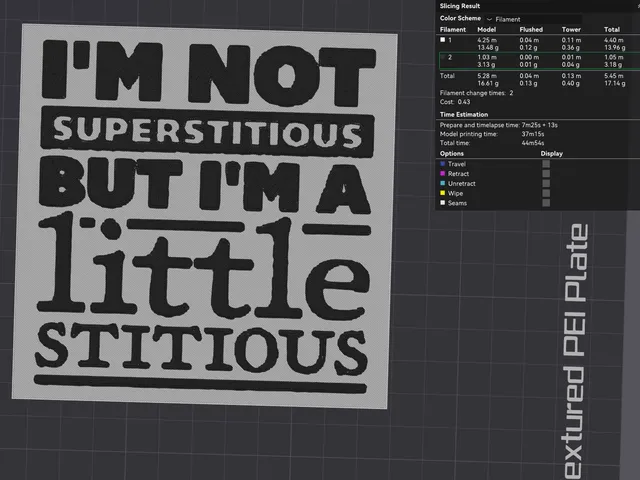Click the 'Seams' option label

click(457, 203)
